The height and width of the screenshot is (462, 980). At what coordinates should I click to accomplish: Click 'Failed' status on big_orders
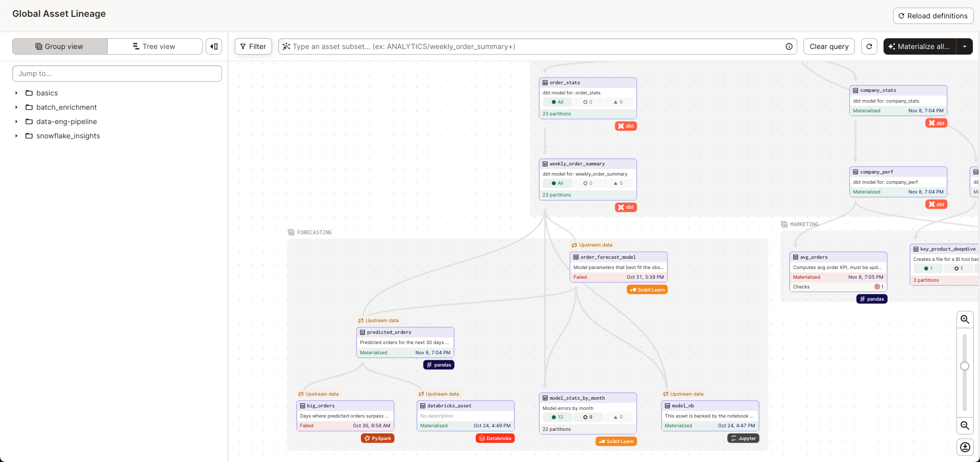(307, 426)
